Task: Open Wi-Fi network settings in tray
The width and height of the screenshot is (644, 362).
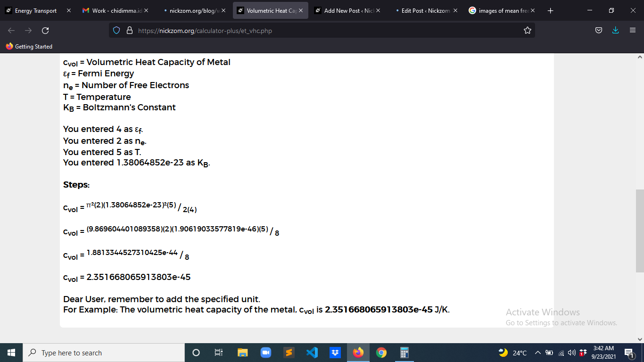Action: 561,353
